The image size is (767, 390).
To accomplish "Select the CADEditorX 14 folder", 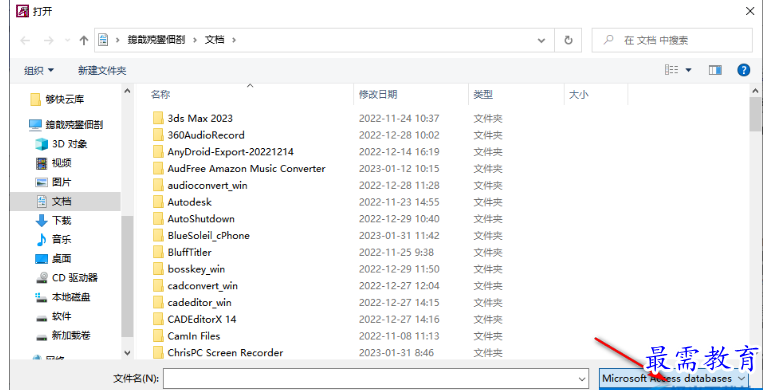I will 202,320.
